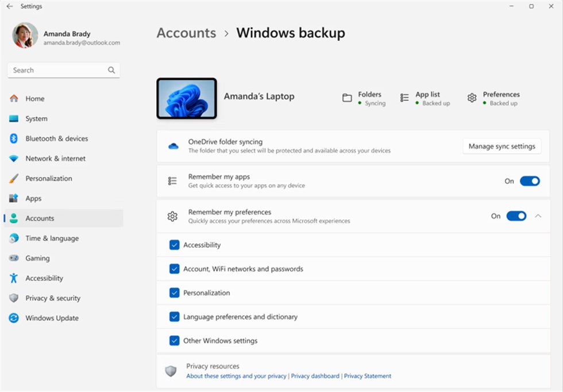
Task: Disable Remember my preferences
Action: tap(516, 216)
